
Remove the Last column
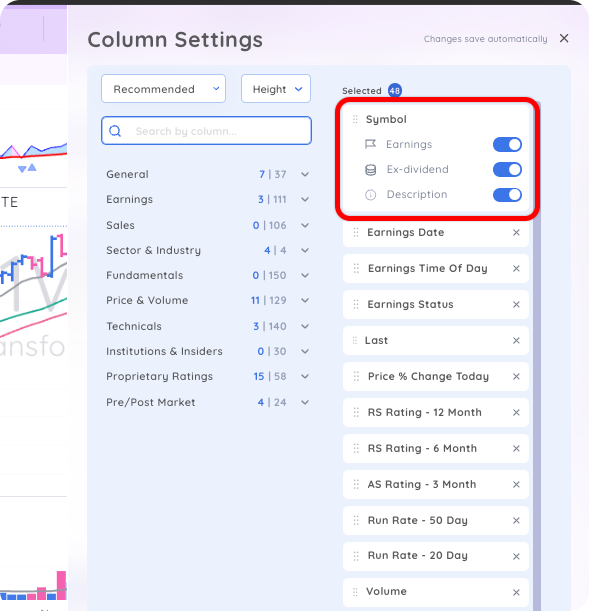click(516, 341)
